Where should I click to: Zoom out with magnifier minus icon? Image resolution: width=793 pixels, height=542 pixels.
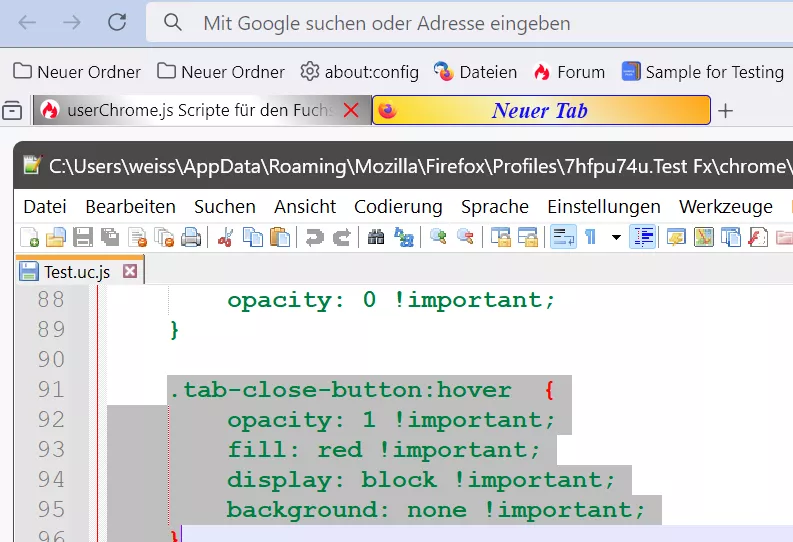pyautogui.click(x=465, y=237)
